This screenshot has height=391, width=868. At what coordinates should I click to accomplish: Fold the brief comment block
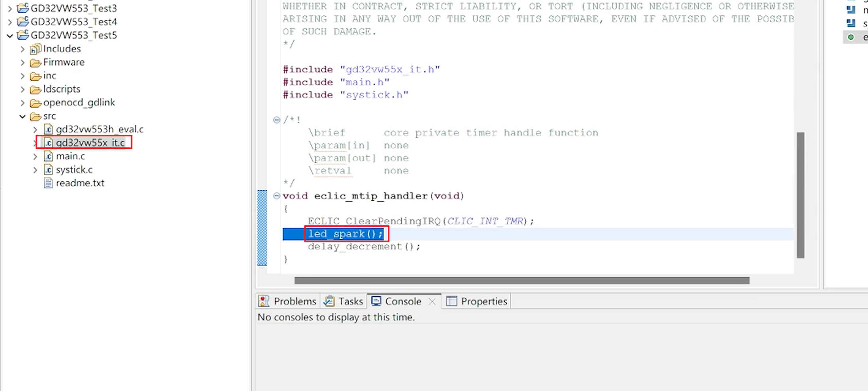click(276, 120)
